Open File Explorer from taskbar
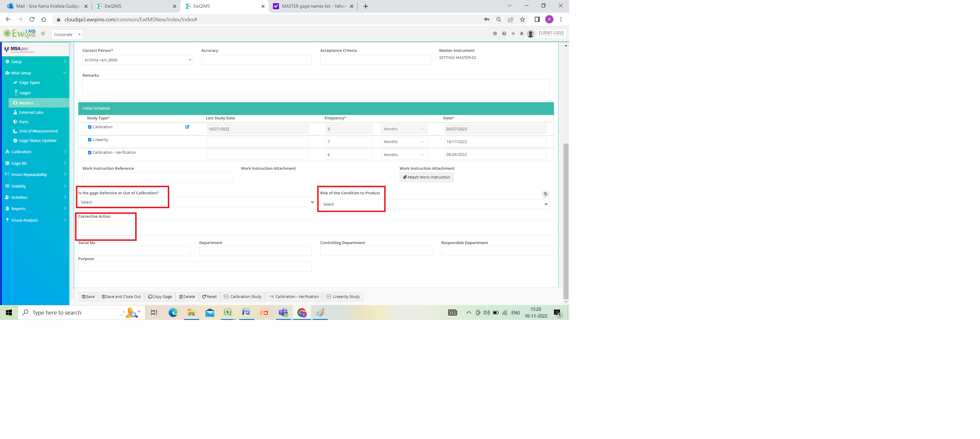980x439 pixels. (x=191, y=313)
